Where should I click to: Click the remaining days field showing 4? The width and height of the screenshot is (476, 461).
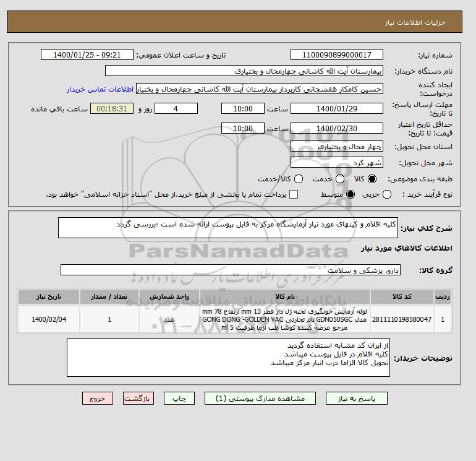click(176, 108)
